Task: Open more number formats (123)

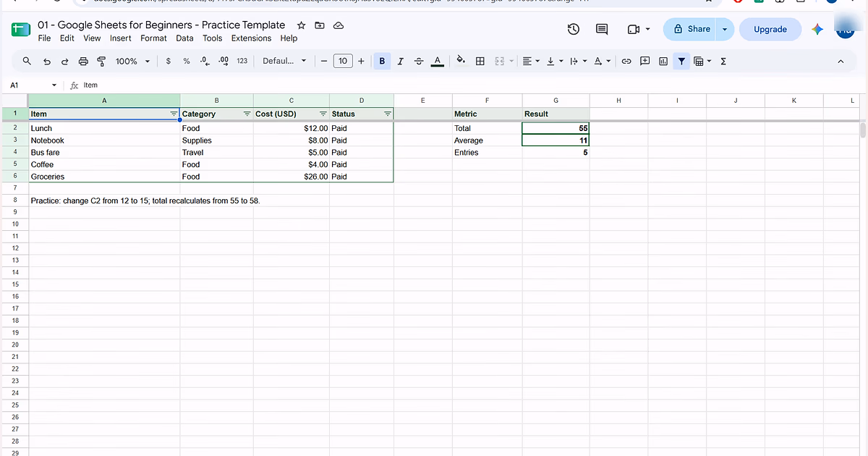Action: (242, 62)
